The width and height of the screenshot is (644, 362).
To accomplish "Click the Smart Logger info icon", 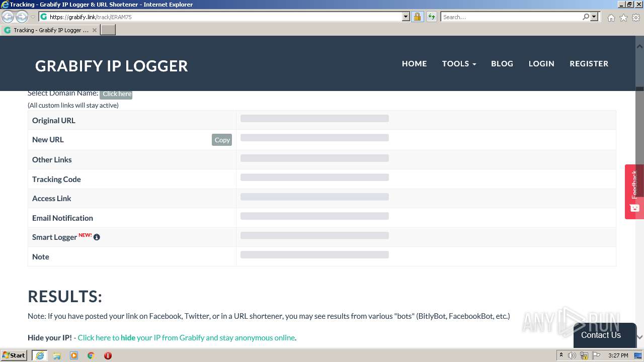I will tap(97, 237).
